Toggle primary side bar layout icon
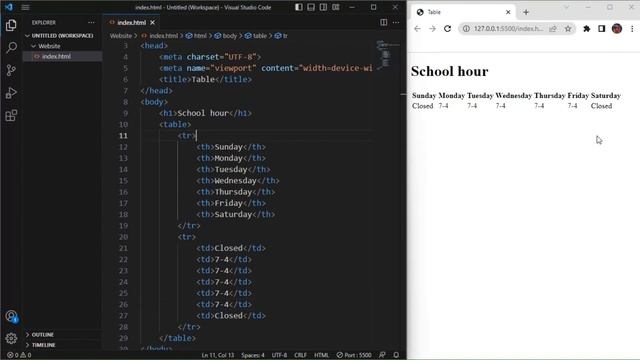640x360 pixels. 299,7
